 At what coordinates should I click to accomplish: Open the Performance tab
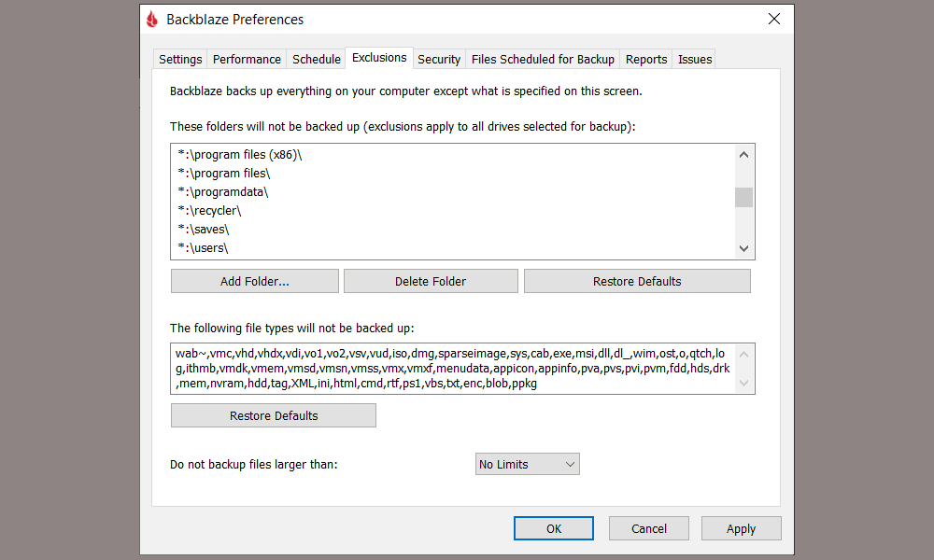tap(247, 59)
